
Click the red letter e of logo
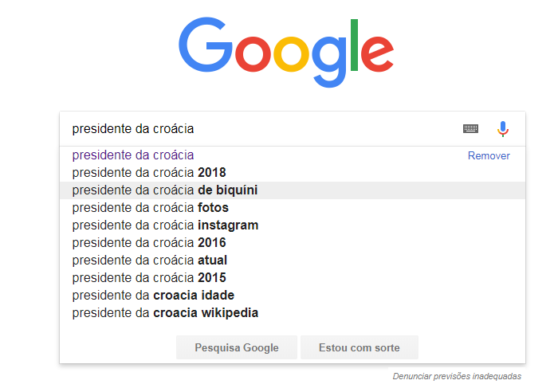point(377,54)
